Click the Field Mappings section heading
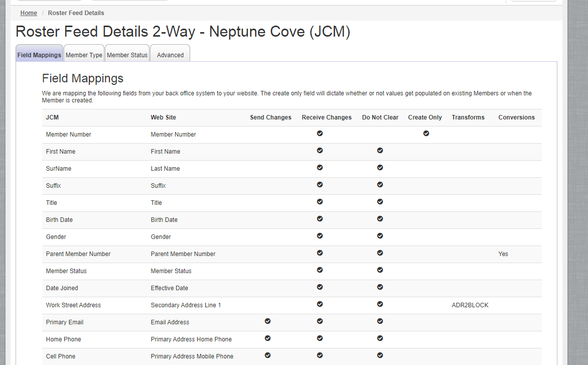Image resolution: width=588 pixels, height=365 pixels. 82,78
